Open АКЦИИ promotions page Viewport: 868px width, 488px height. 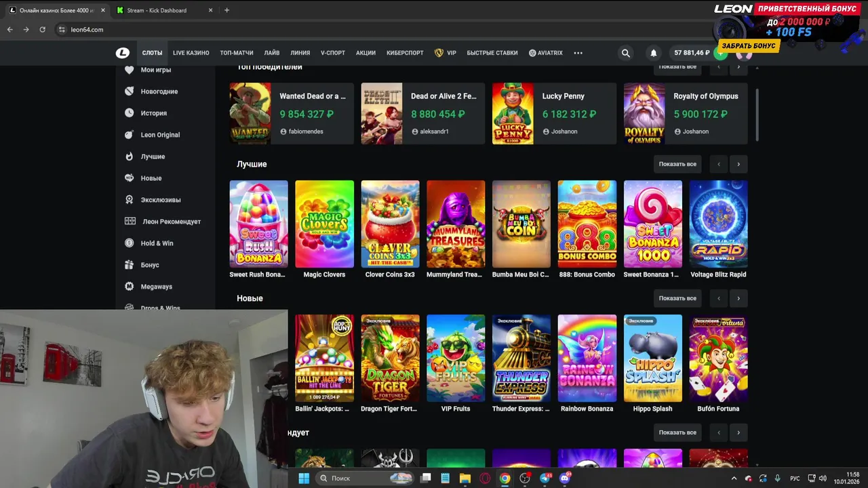pyautogui.click(x=366, y=53)
